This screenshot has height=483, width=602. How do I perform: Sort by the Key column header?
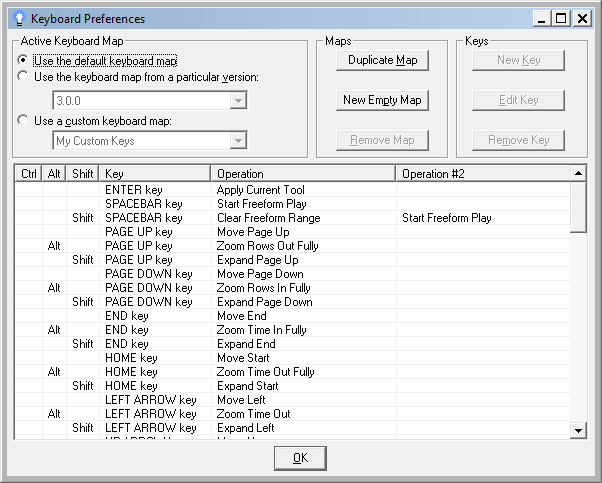click(x=155, y=174)
